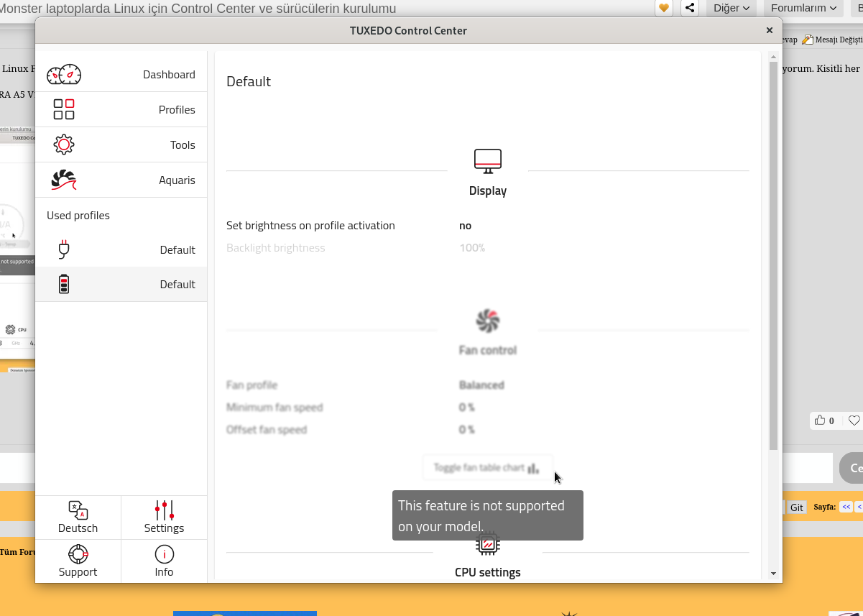
Task: Click the Settings sliders icon
Action: point(165,510)
